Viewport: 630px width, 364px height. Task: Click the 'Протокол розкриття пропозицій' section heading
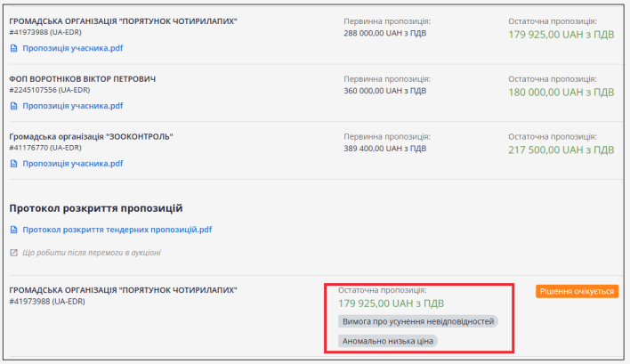(95, 208)
